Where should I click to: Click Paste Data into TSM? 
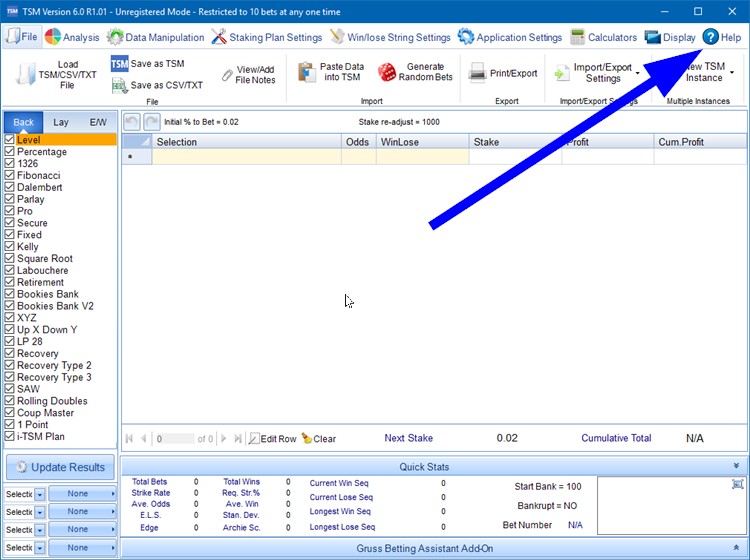pyautogui.click(x=307, y=72)
